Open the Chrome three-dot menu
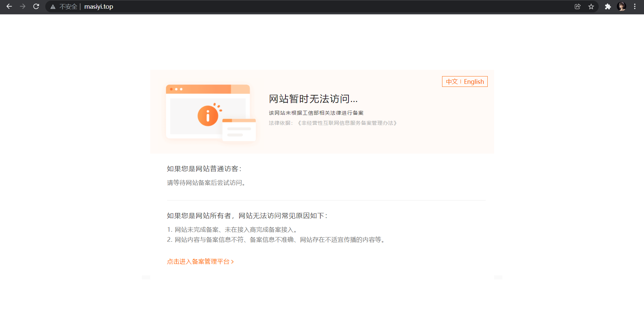The height and width of the screenshot is (331, 644). tap(635, 6)
